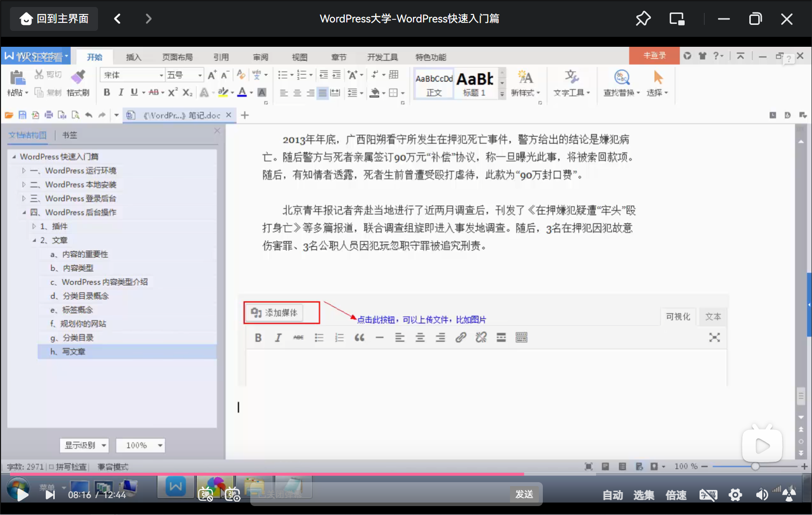Expand 一、WordPress 运行环境 tree node

23,171
